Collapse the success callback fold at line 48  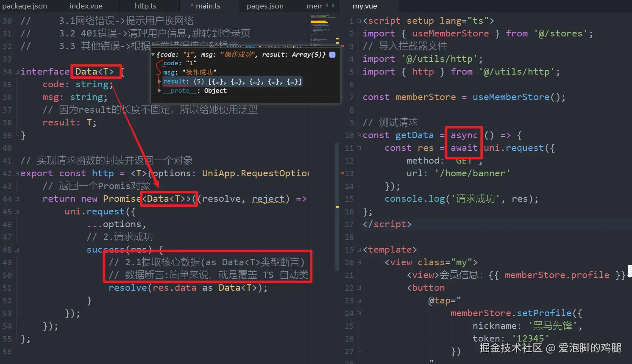pos(17,250)
